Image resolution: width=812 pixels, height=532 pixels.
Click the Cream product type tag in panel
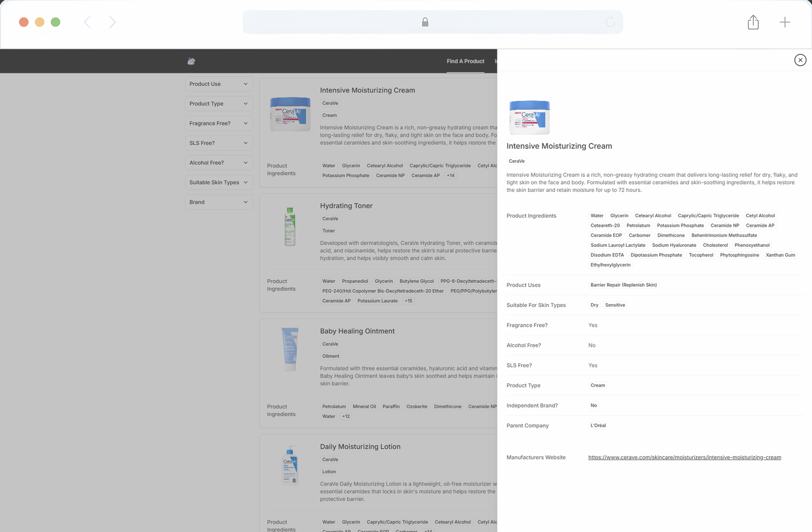[598, 386]
